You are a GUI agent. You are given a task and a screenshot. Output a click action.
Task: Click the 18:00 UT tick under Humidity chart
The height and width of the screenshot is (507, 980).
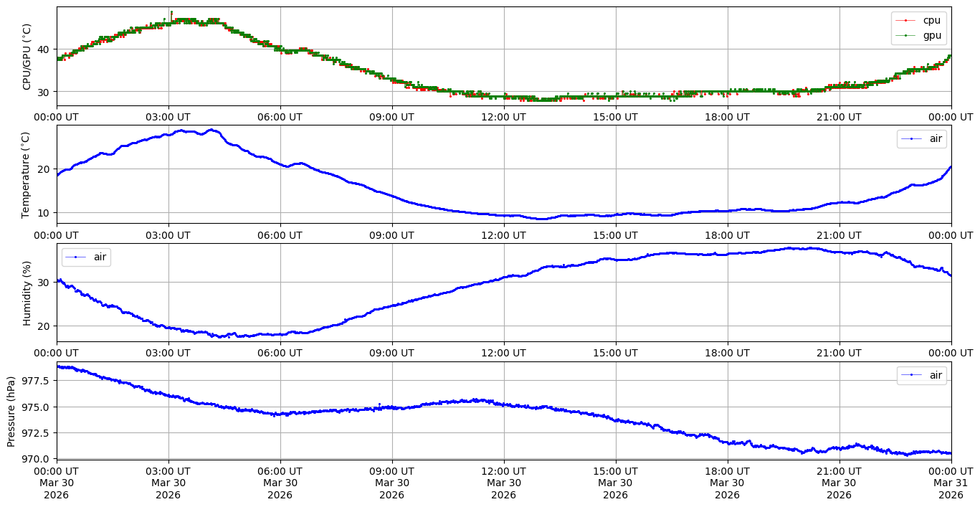pyautogui.click(x=727, y=353)
